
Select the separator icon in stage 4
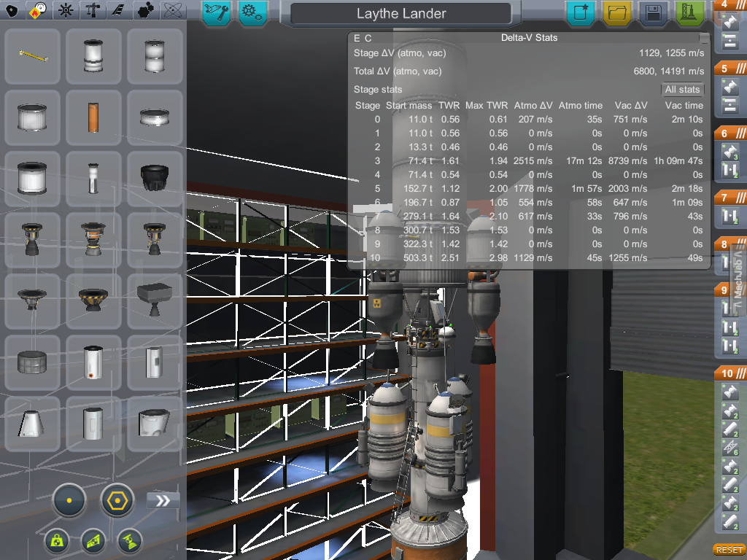click(729, 41)
